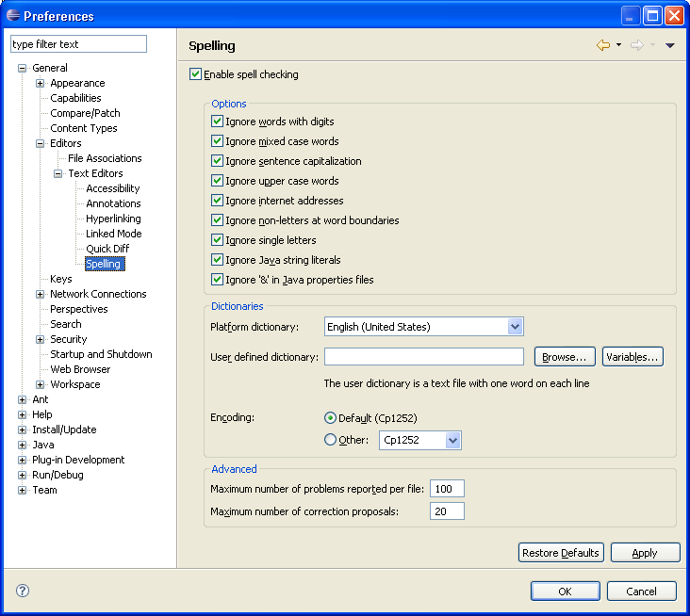
Task: Toggle Ignore '&' in Java properties files
Action: pos(217,279)
